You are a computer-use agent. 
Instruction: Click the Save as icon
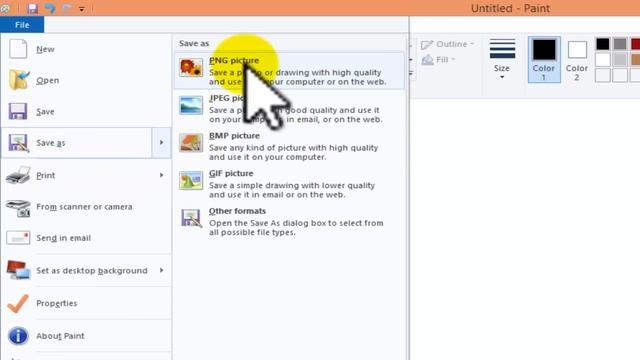[18, 143]
